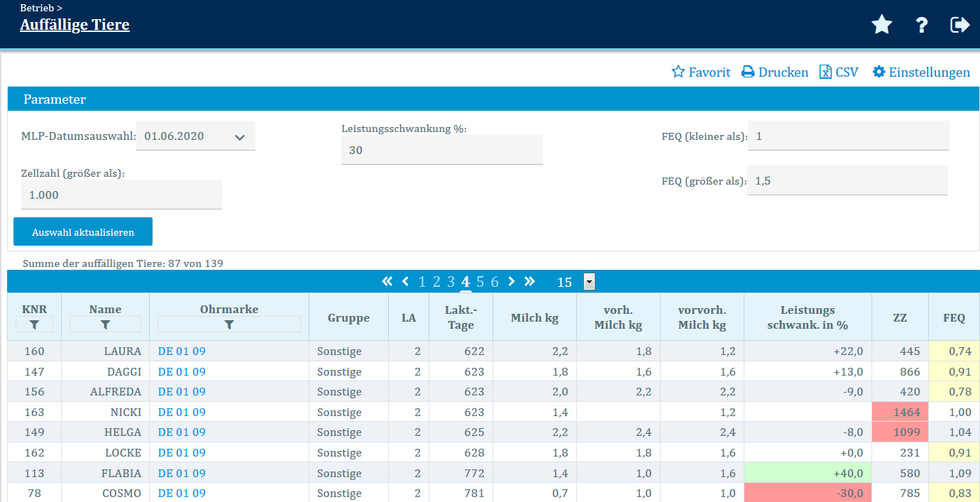Image resolution: width=980 pixels, height=502 pixels.
Task: Jump to first page of results
Action: (x=387, y=282)
